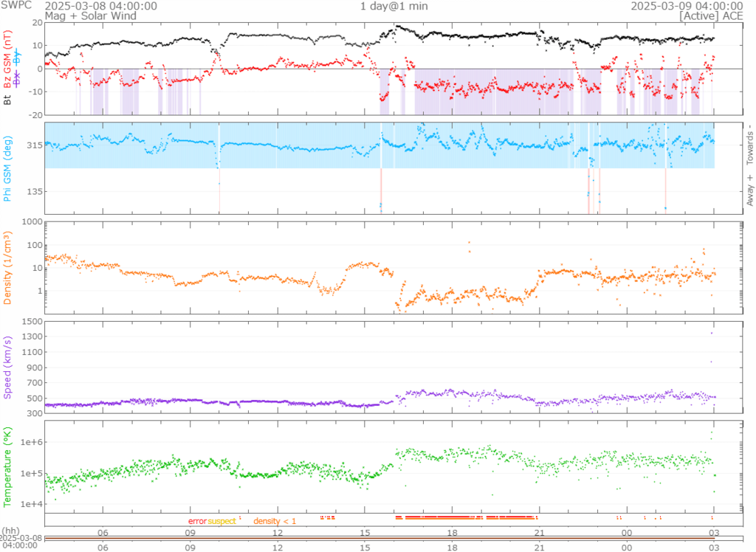Toggle the red Bz GSM (nT) label
The height and width of the screenshot is (552, 756).
pyautogui.click(x=7, y=60)
